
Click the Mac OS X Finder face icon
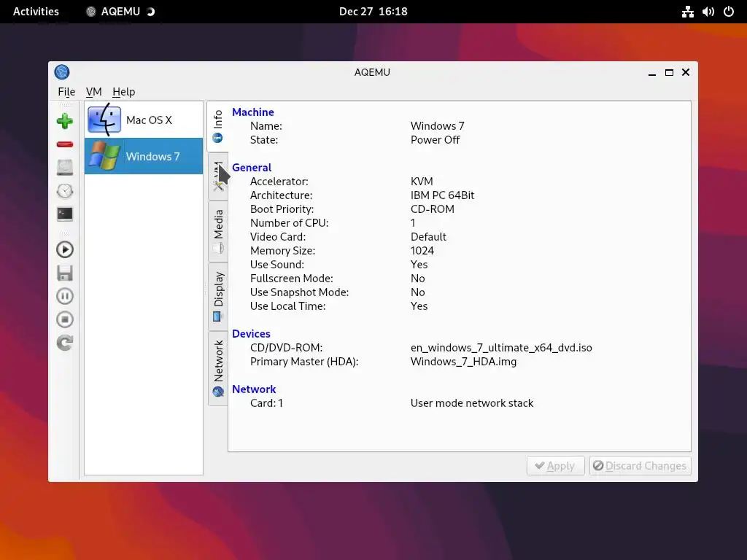point(104,120)
